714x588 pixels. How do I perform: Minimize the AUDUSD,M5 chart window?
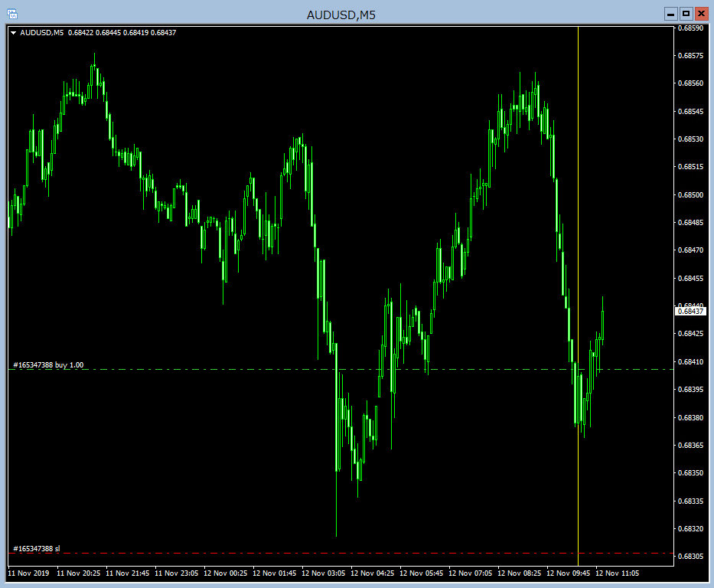click(670, 14)
